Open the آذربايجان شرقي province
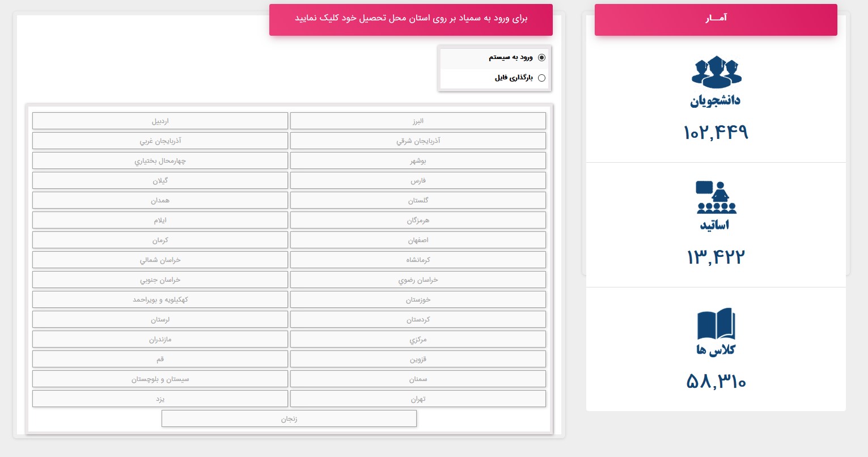This screenshot has width=868, height=457. (x=418, y=141)
